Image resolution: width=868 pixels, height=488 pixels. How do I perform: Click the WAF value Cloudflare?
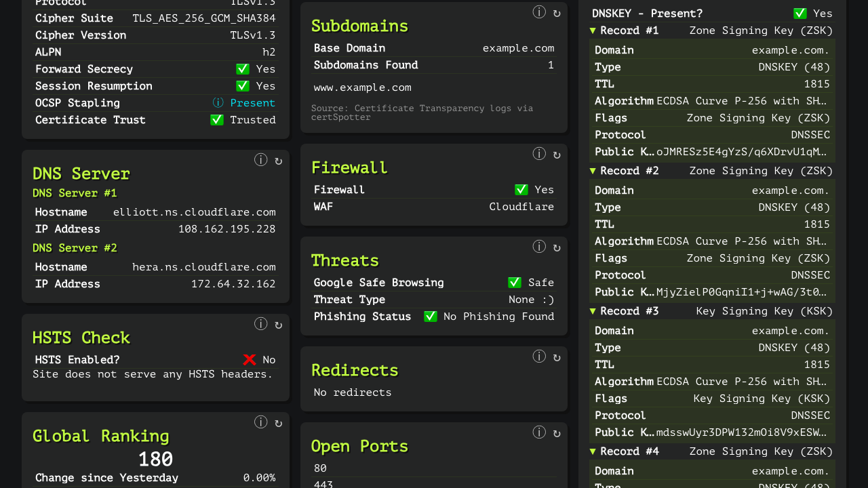coord(521,207)
